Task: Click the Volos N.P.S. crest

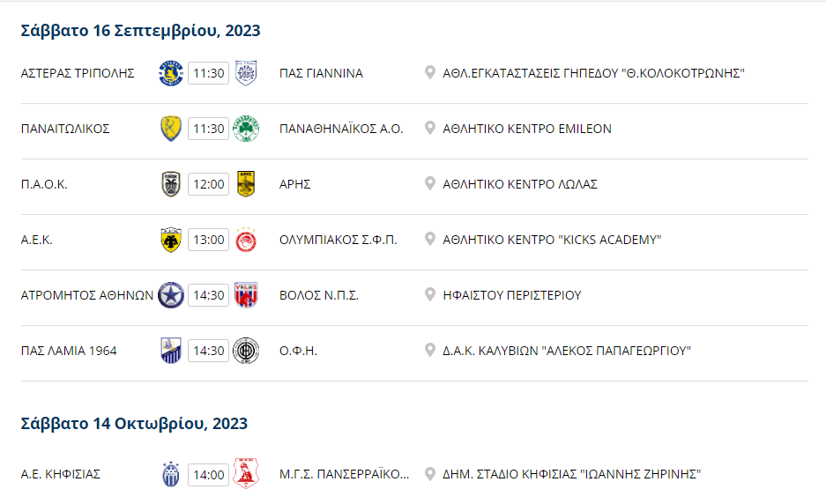Action: coord(245,295)
